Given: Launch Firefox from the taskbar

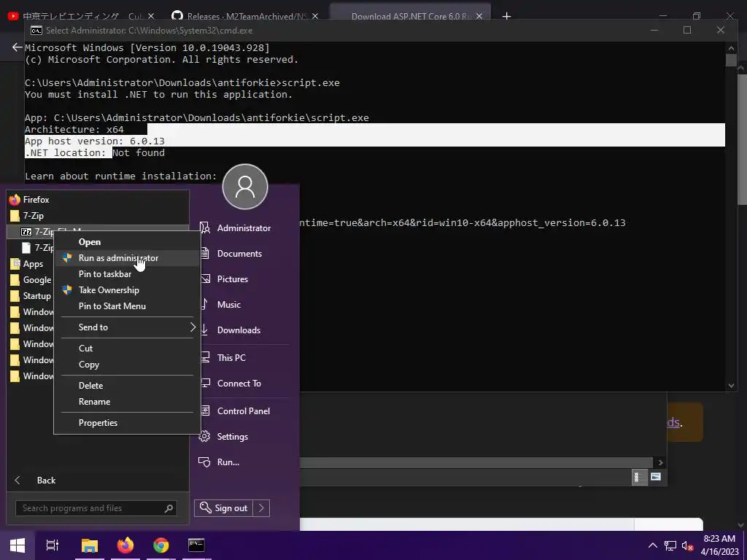Looking at the screenshot, I should 125,545.
